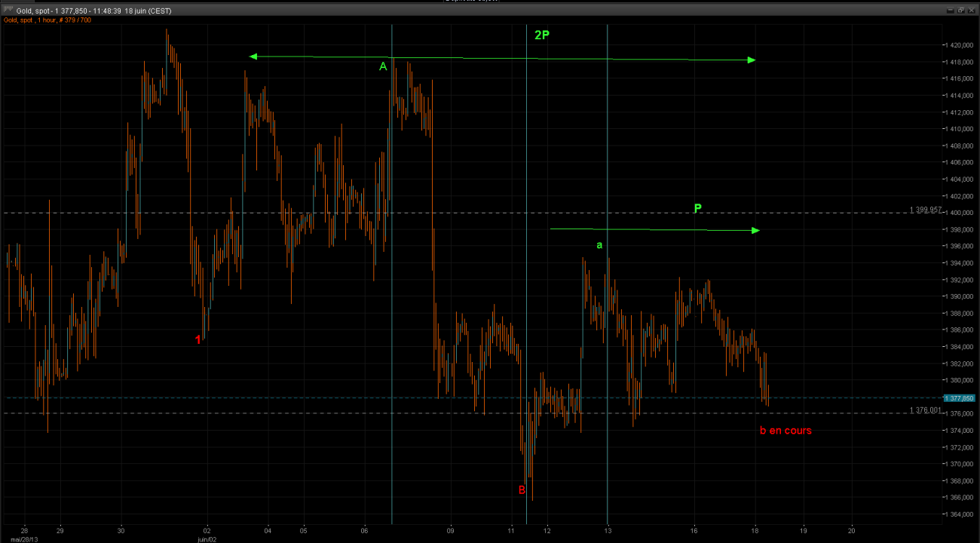Select the lowercase green 'a' annotation
Screen dimensions: 980x543
599,245
